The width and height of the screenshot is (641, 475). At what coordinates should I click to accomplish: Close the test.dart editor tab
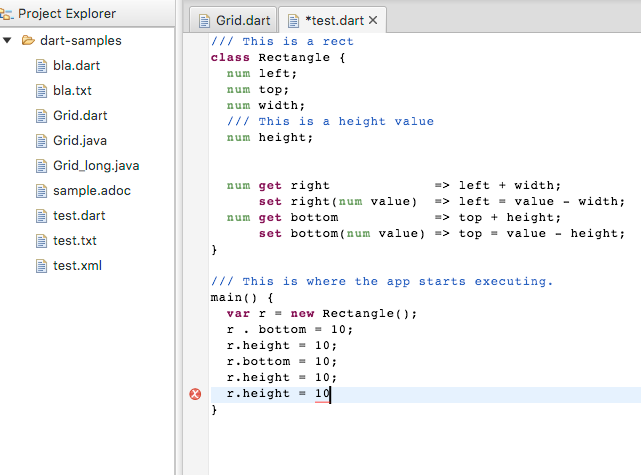pos(373,20)
